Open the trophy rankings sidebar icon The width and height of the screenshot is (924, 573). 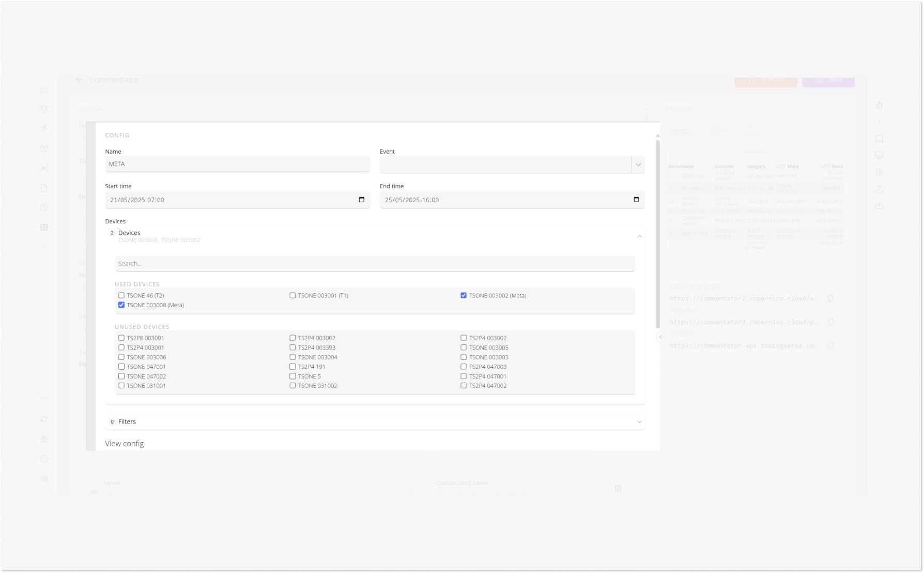click(44, 109)
